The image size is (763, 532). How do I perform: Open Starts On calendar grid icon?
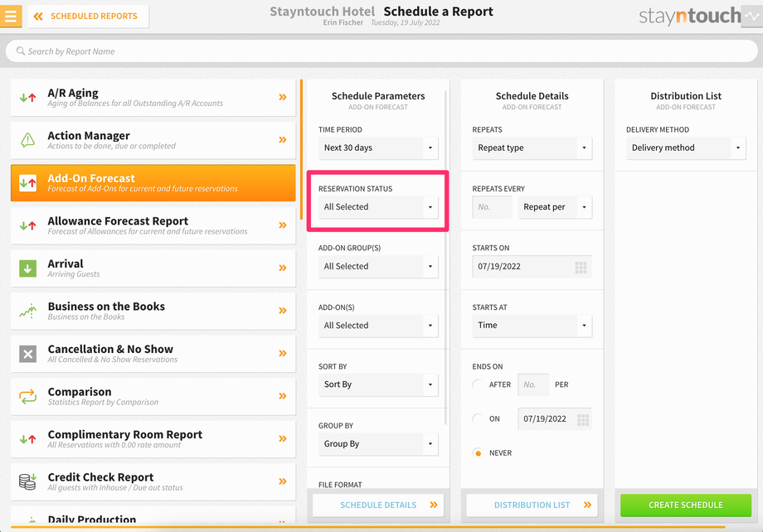pos(581,267)
